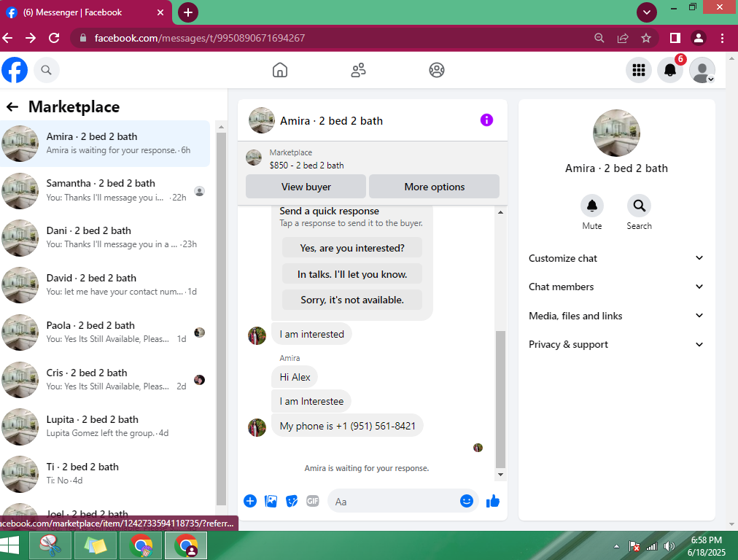738x560 pixels.
Task: Open the Samantha conversation
Action: pos(106,190)
